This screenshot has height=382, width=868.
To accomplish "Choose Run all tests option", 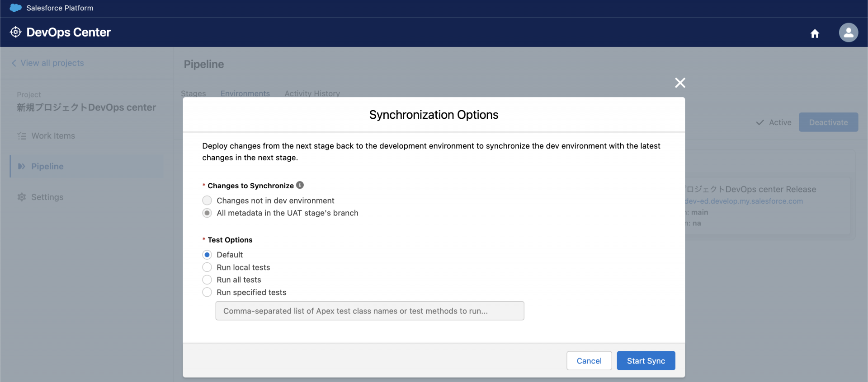I will tap(207, 280).
